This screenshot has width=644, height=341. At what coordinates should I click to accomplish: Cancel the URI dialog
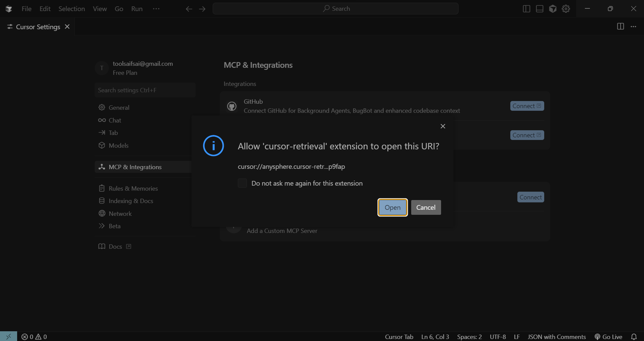[x=426, y=207]
